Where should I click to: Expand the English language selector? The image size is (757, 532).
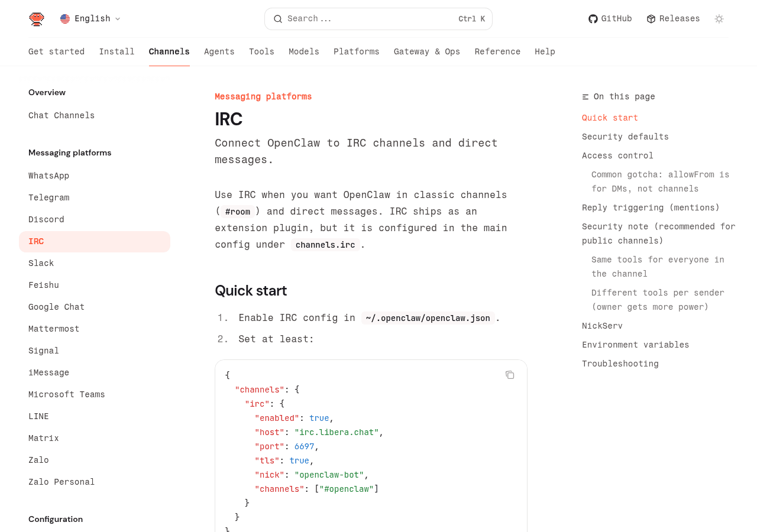[x=90, y=18]
